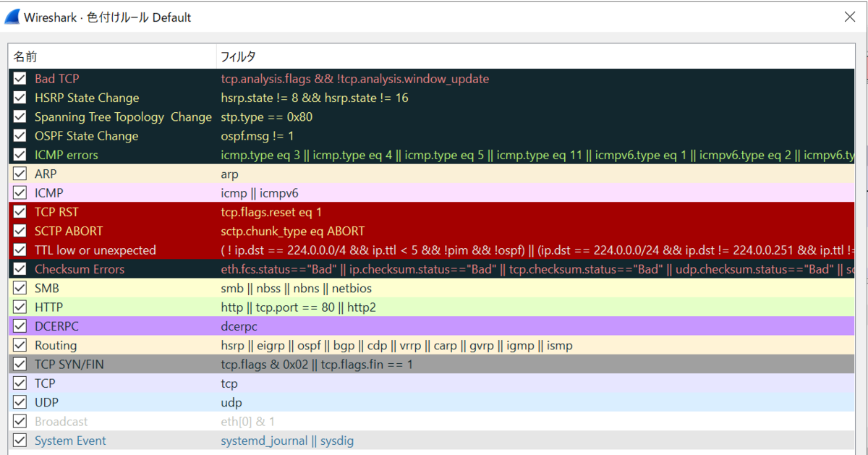Screen dimensions: 868x455
Task: Disable TTL low or unexpected checkbox
Action: (x=20, y=250)
